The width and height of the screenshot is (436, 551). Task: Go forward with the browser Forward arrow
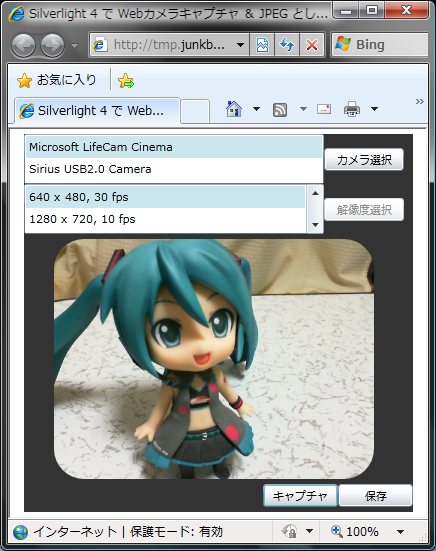[53, 45]
